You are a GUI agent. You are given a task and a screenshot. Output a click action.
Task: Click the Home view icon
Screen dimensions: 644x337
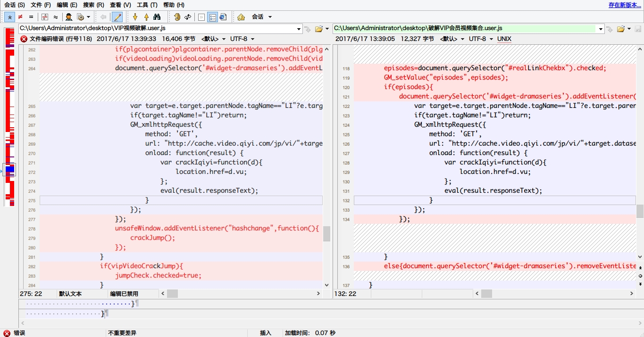pos(241,17)
